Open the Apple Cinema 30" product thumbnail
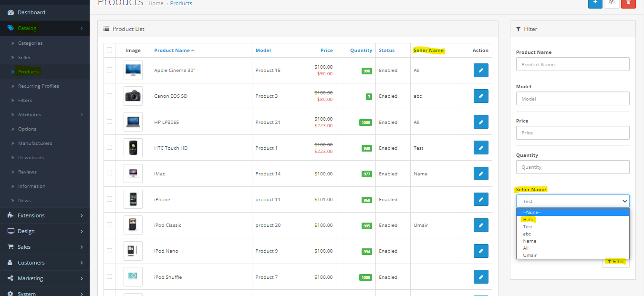The height and width of the screenshot is (296, 644). tap(133, 70)
